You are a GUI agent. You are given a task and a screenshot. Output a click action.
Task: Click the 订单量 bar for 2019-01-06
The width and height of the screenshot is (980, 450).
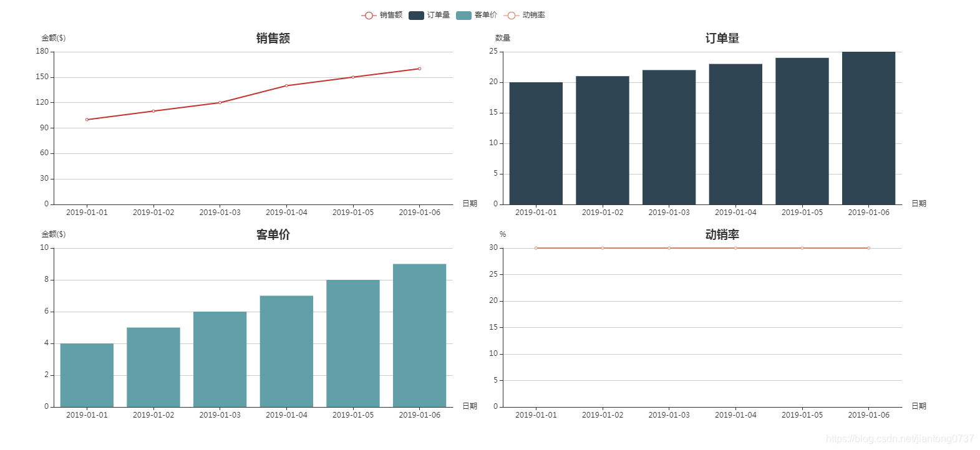(868, 128)
